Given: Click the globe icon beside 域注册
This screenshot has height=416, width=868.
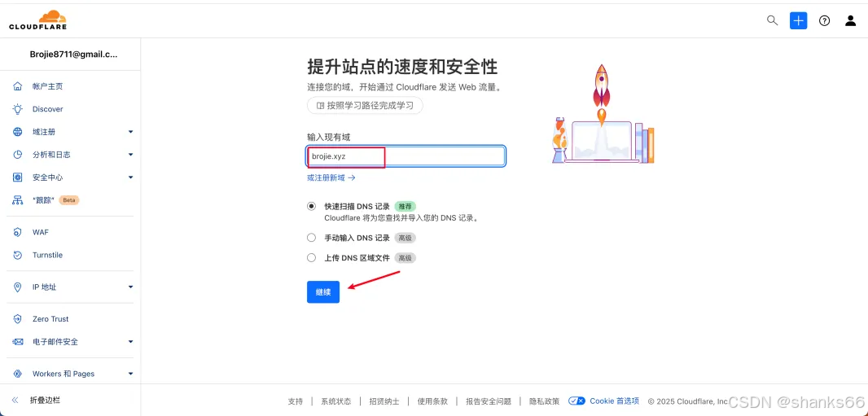Looking at the screenshot, I should click(x=18, y=132).
